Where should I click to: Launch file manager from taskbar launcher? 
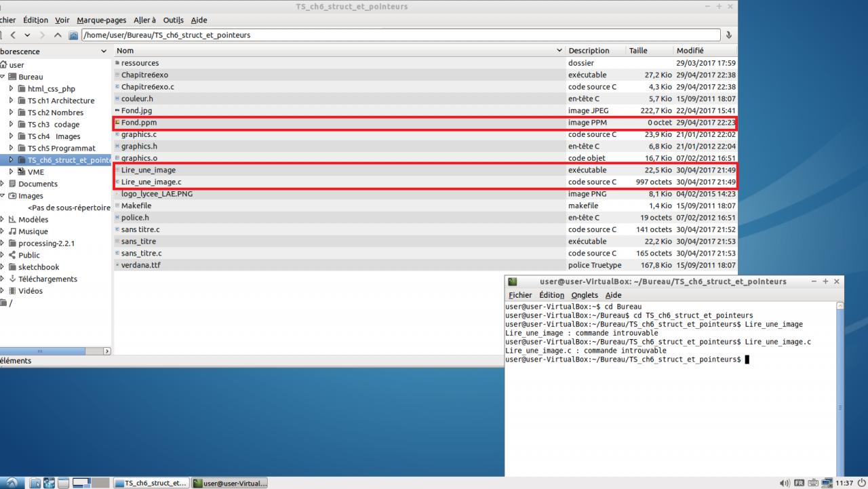[35, 483]
